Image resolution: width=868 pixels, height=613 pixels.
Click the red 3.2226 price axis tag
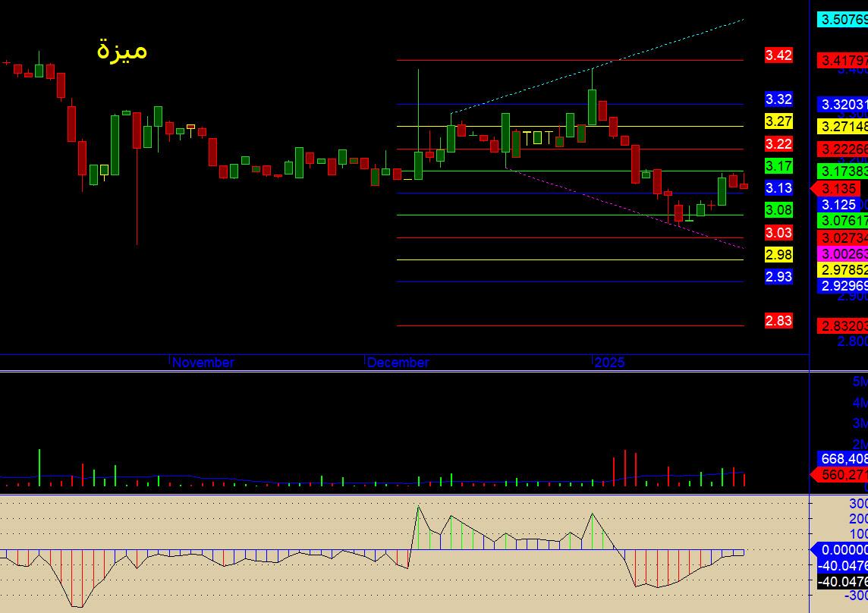tap(842, 149)
